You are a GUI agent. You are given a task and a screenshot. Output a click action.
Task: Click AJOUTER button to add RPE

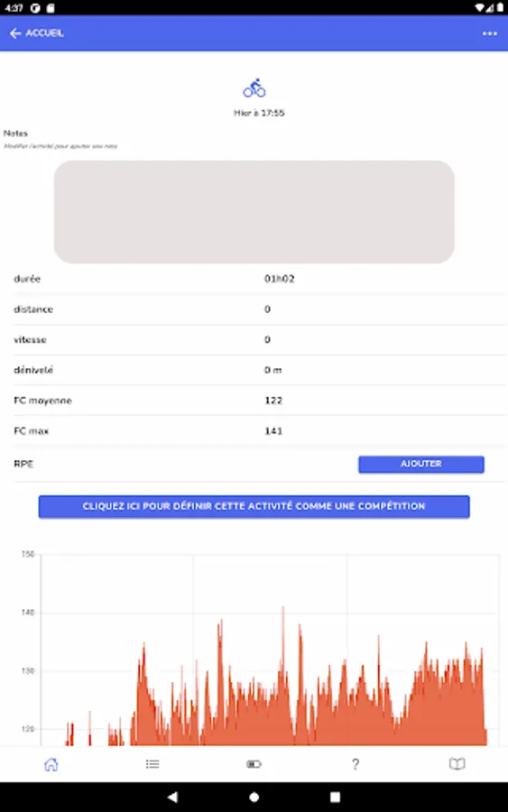coord(421,464)
